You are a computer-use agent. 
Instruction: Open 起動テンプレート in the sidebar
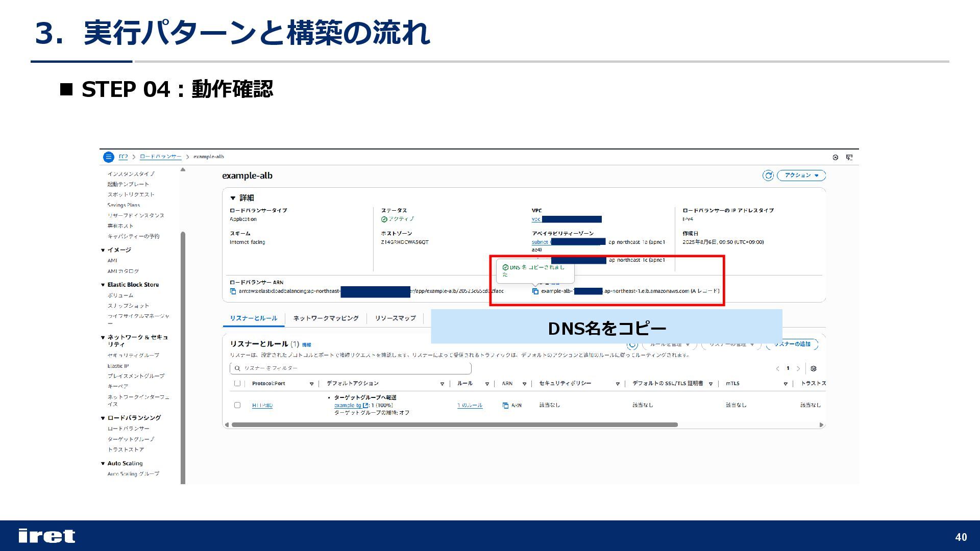pos(128,184)
